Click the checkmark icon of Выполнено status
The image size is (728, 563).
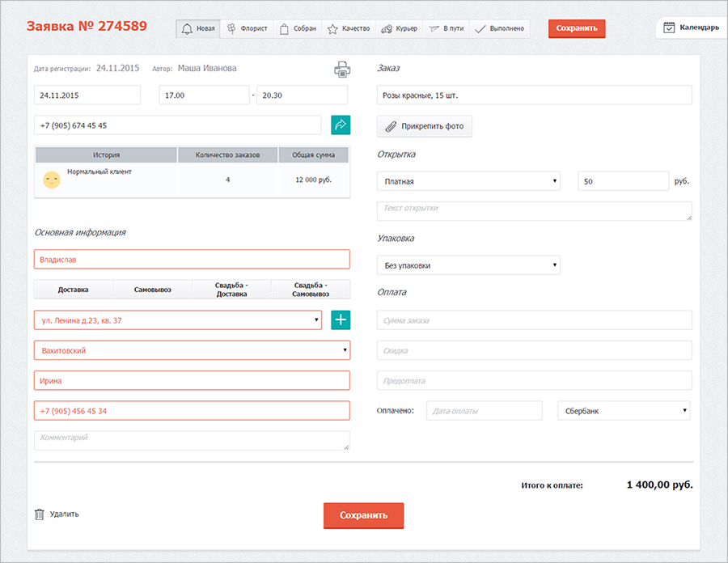pyautogui.click(x=480, y=29)
